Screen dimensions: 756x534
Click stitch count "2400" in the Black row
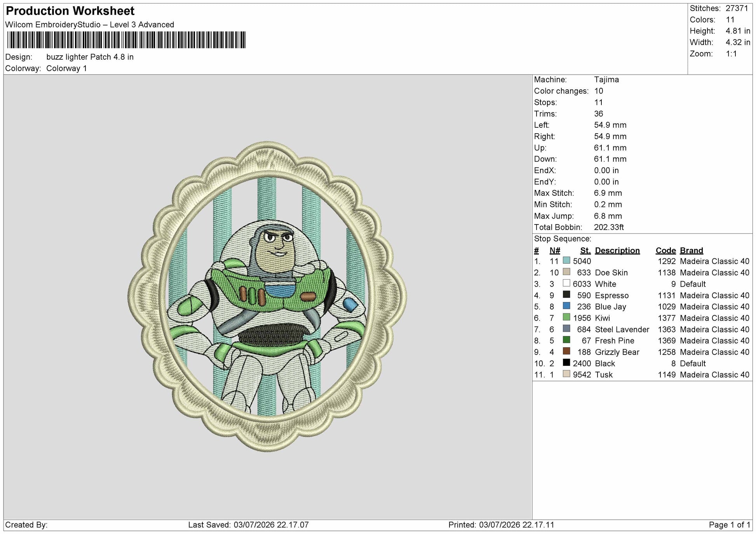click(582, 364)
